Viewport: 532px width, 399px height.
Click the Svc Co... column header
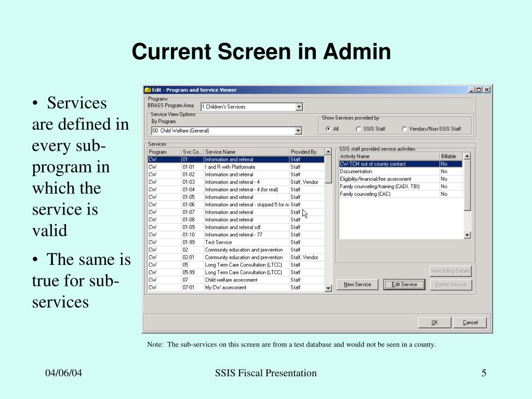(192, 152)
